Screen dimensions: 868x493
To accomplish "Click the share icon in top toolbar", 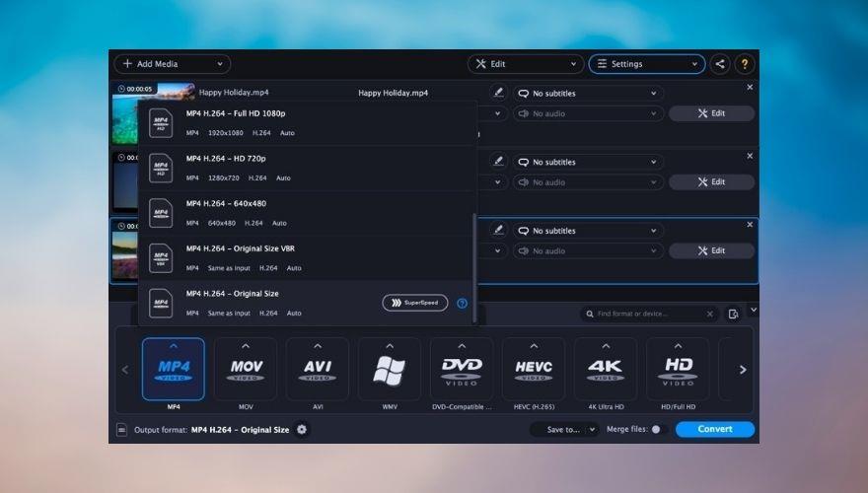I will coord(720,64).
